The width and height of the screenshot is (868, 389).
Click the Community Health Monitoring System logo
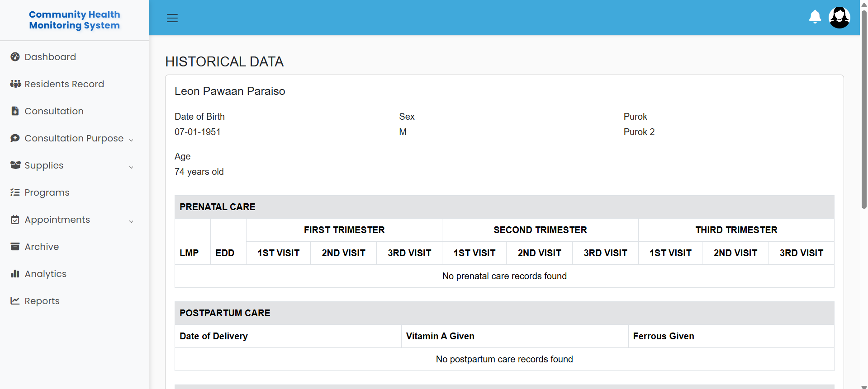pyautogui.click(x=75, y=20)
